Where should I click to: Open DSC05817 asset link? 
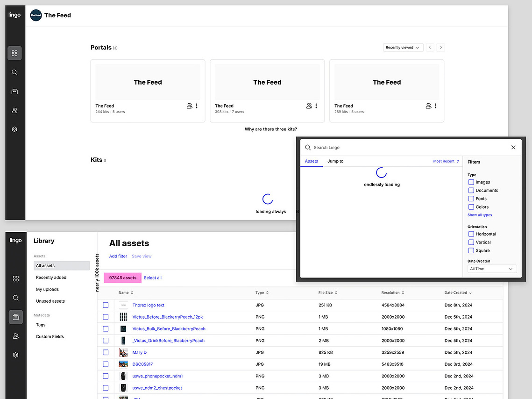(x=142, y=364)
